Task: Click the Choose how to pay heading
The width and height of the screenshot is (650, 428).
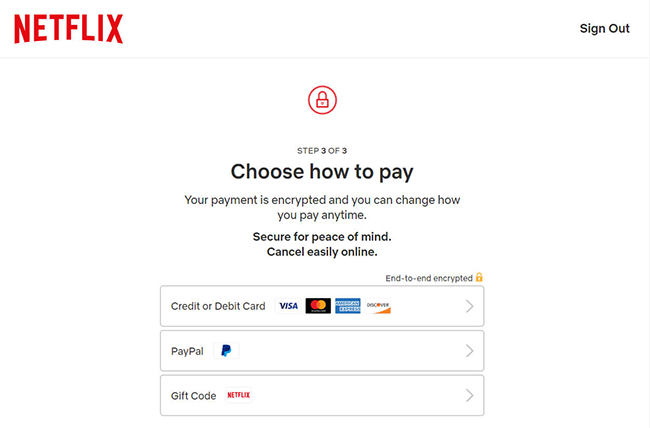Action: [x=322, y=172]
